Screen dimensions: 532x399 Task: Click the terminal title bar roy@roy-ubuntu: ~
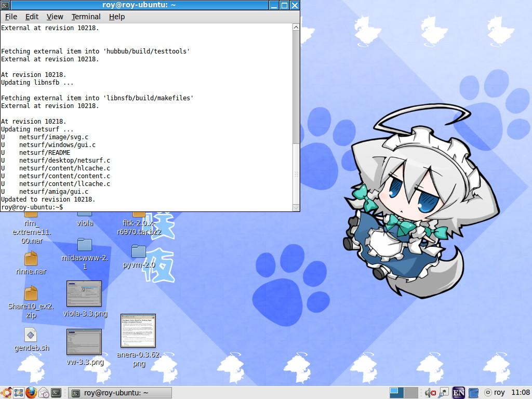tap(139, 5)
